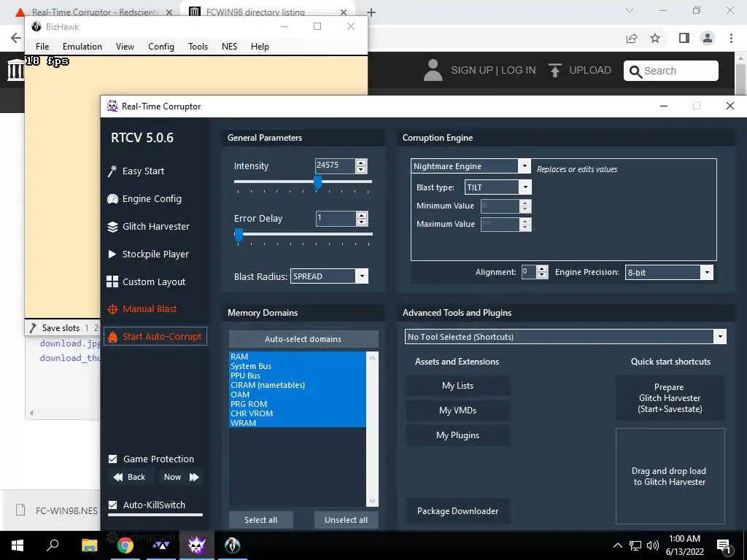Click the BizHawk window title icon
This screenshot has height=560, width=747.
36,27
